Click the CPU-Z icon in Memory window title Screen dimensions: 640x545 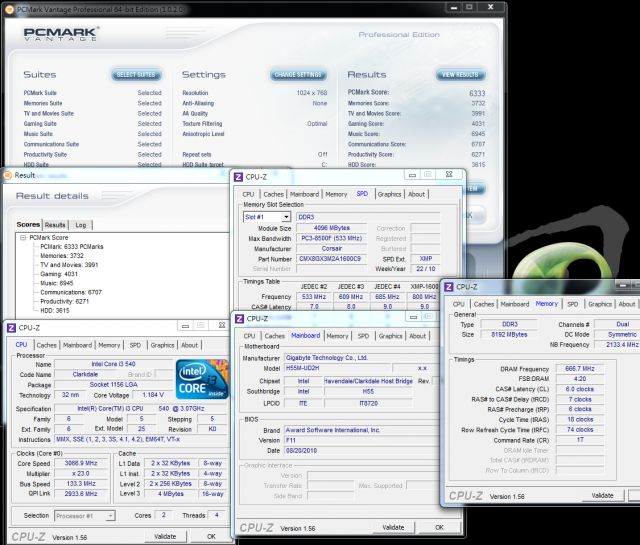pyautogui.click(x=449, y=287)
